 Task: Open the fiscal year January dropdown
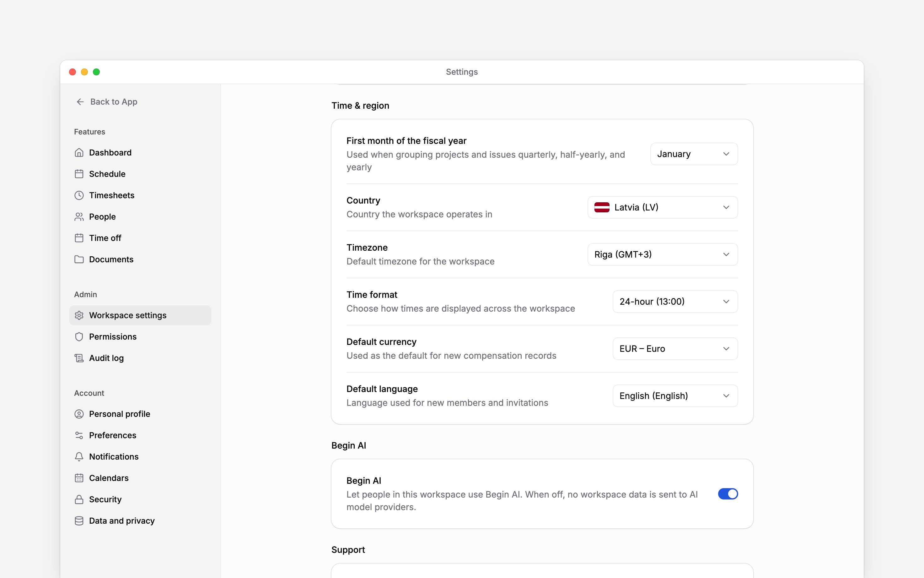point(694,154)
